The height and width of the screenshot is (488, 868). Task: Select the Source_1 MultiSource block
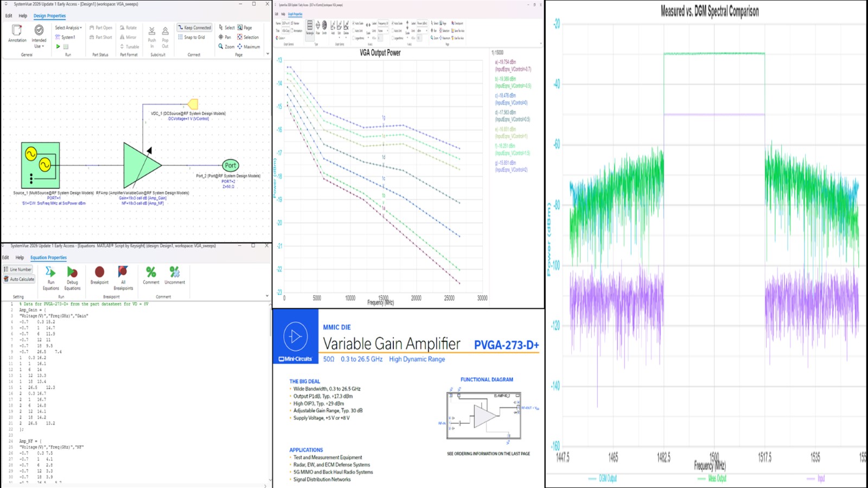pyautogui.click(x=40, y=165)
